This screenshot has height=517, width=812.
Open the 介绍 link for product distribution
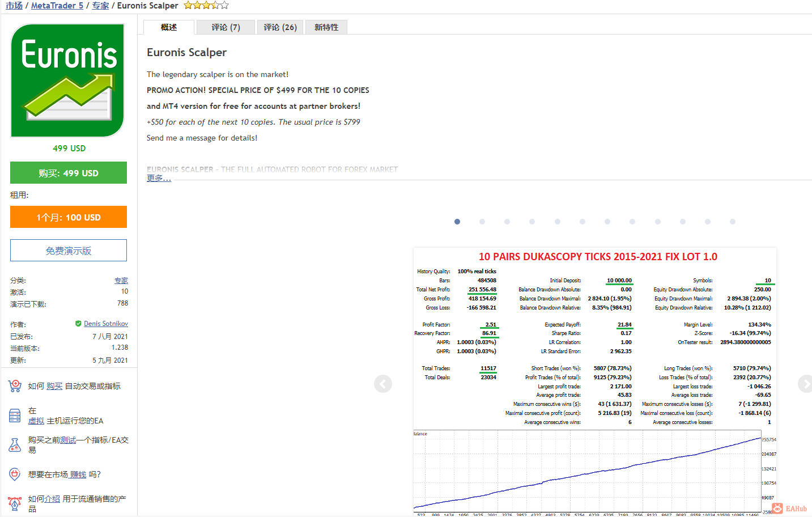52,499
